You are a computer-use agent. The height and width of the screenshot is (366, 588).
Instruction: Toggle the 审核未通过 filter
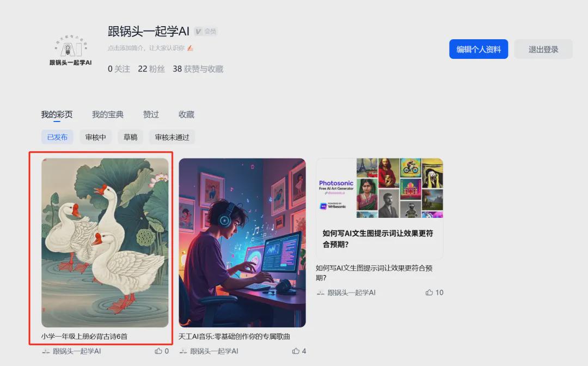171,137
